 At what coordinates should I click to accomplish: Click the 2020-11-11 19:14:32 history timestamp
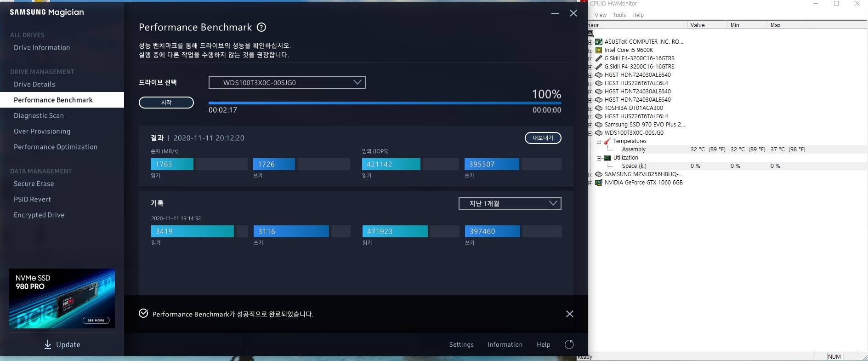pyautogui.click(x=176, y=218)
